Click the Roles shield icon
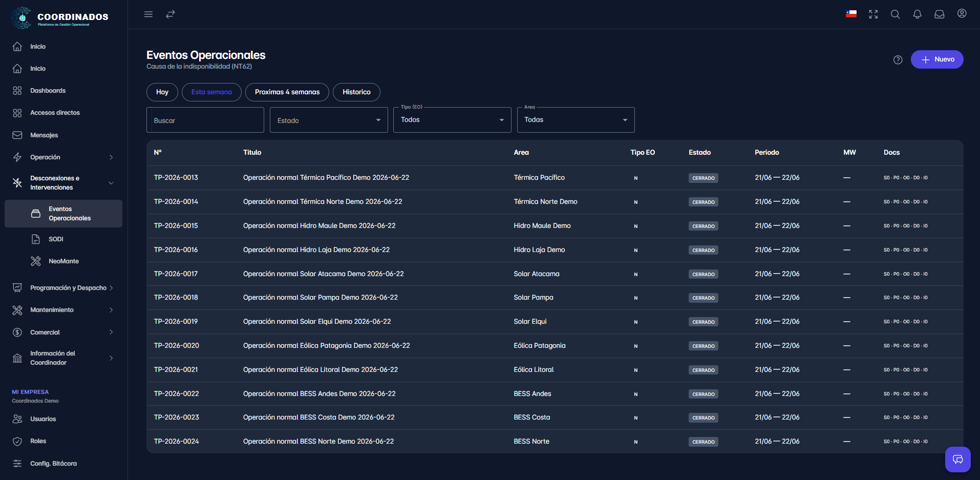 click(x=17, y=441)
